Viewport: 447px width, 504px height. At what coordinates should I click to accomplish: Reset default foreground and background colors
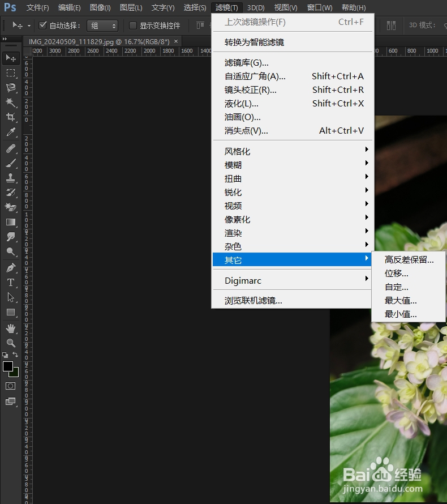(x=5, y=355)
